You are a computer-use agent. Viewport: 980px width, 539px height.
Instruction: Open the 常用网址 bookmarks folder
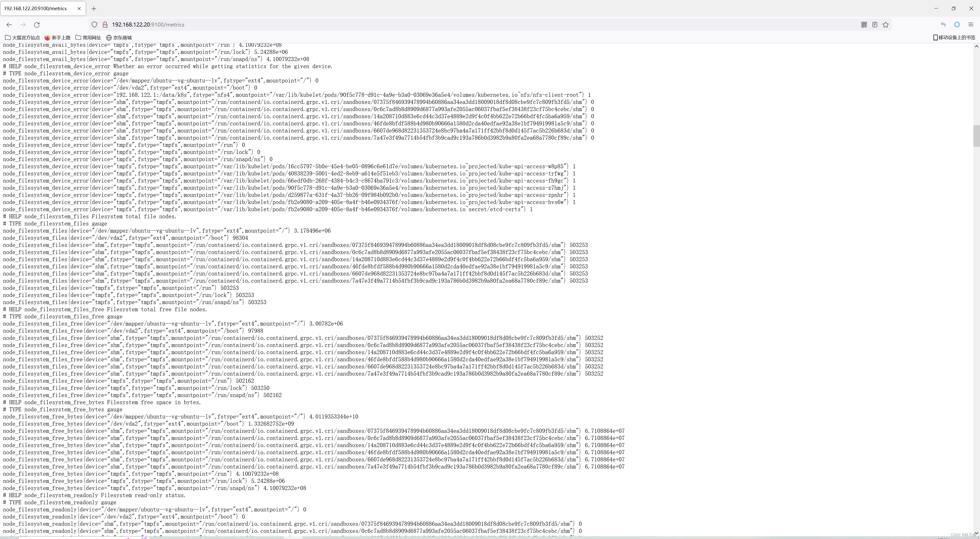pos(88,38)
